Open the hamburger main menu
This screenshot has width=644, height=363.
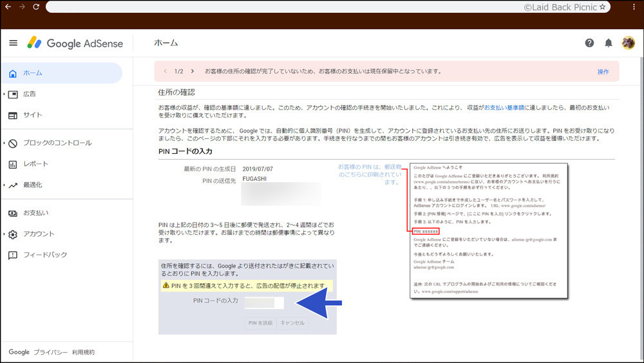(13, 42)
